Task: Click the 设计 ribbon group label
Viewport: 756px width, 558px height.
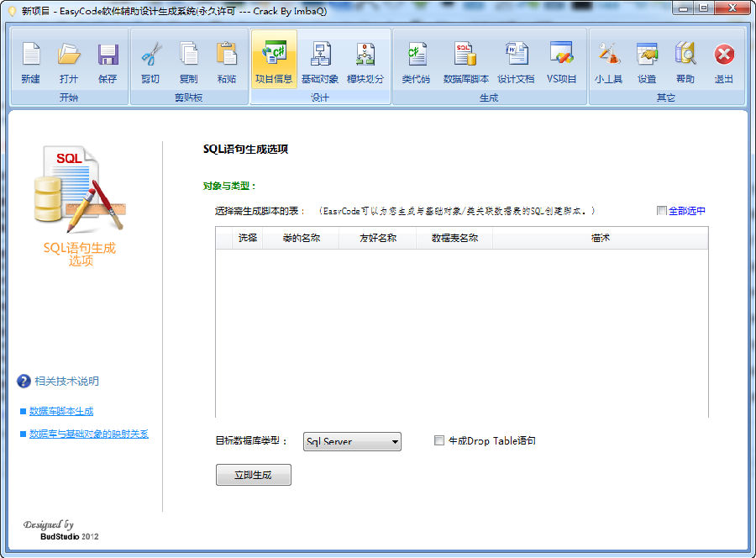Action: click(320, 98)
